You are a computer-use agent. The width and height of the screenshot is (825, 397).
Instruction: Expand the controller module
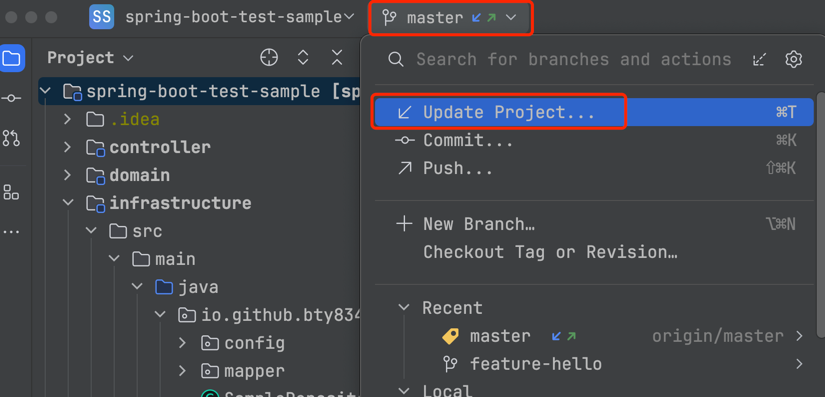pyautogui.click(x=67, y=147)
